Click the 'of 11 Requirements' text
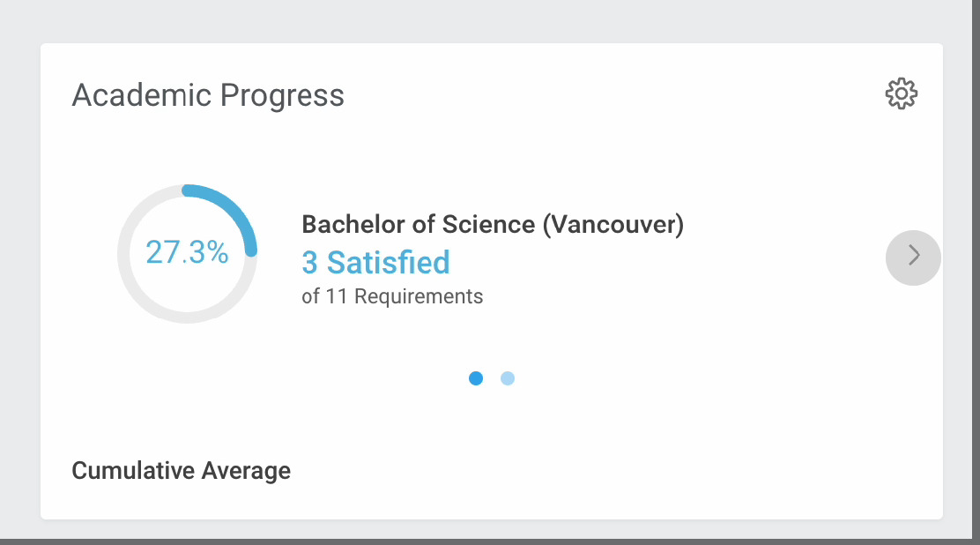The width and height of the screenshot is (980, 545). coord(392,296)
